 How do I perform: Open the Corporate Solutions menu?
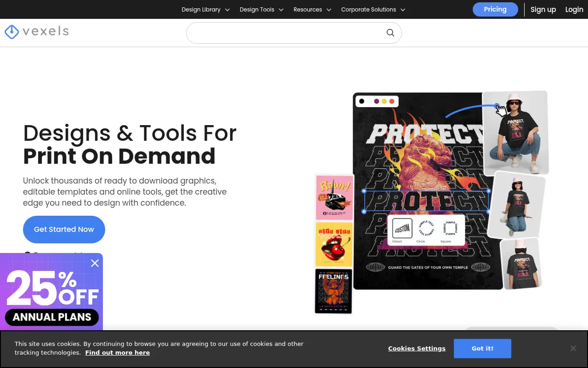pos(373,10)
